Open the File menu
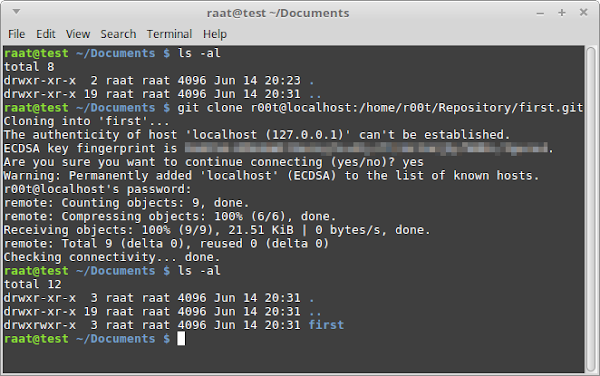 (16, 34)
